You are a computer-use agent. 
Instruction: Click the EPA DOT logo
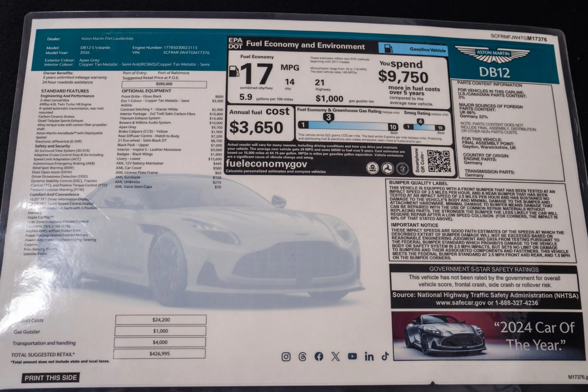236,43
